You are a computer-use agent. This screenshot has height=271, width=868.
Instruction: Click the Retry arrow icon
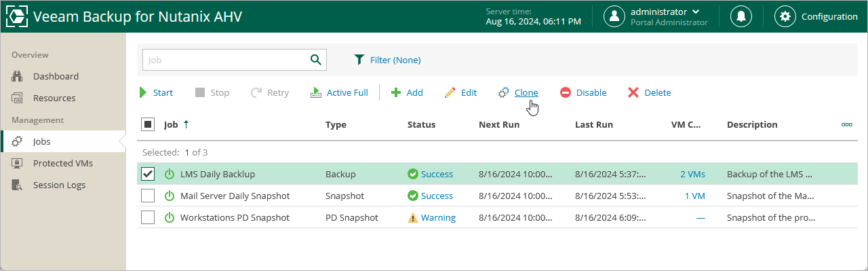tap(256, 92)
